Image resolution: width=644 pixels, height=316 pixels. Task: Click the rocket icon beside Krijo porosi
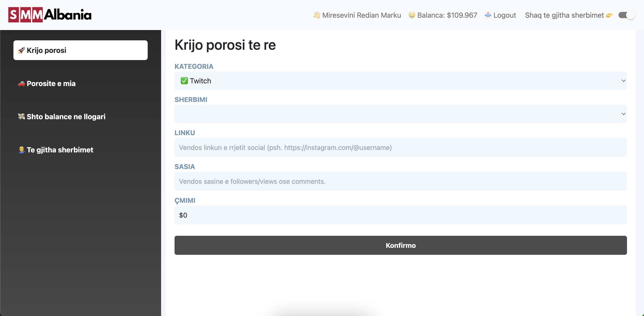21,50
